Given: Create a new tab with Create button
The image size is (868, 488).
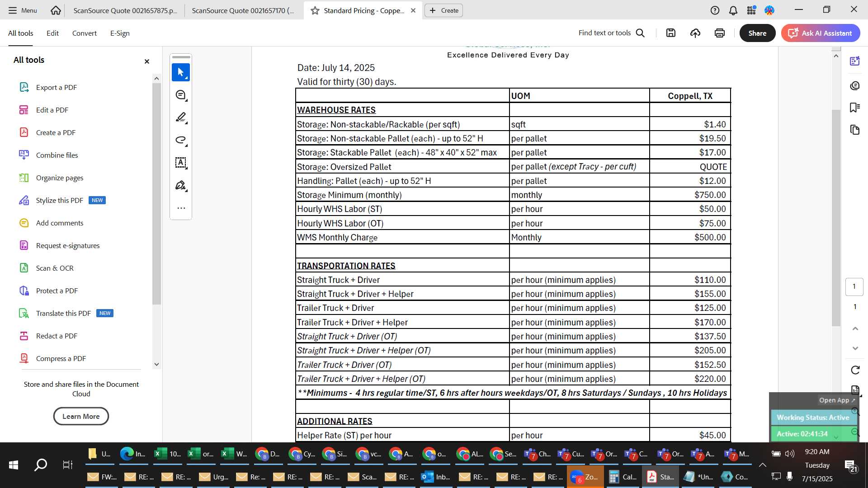Looking at the screenshot, I should pyautogui.click(x=443, y=10).
